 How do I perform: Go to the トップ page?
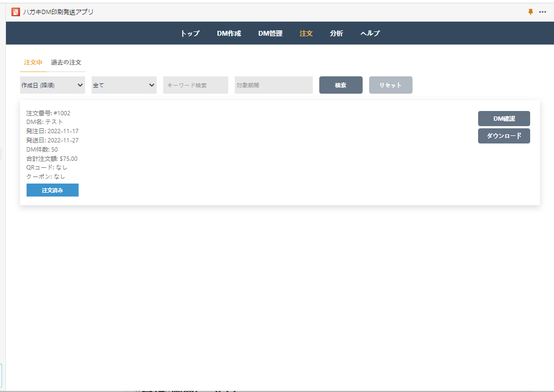190,34
